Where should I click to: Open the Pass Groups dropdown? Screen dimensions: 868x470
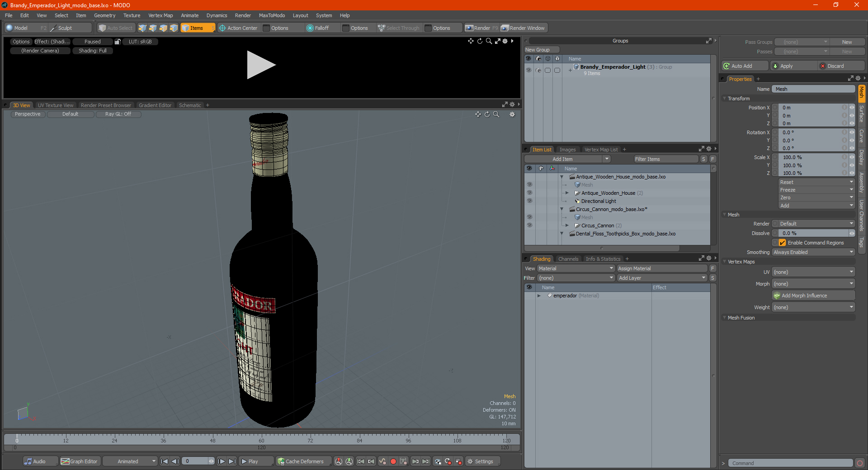(802, 42)
